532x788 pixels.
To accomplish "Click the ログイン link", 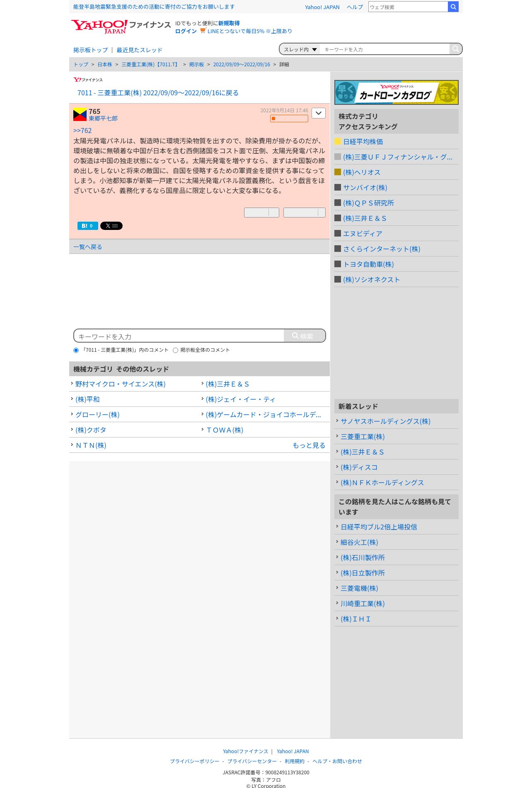I will 186,31.
